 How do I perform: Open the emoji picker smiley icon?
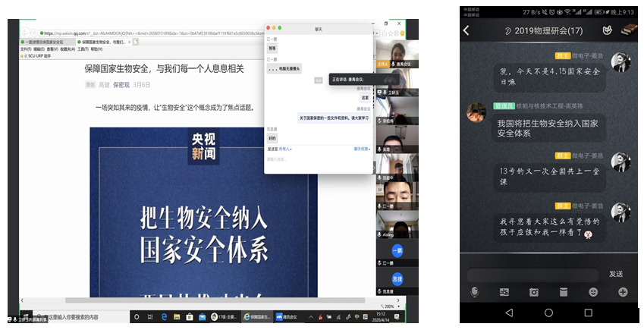(593, 292)
